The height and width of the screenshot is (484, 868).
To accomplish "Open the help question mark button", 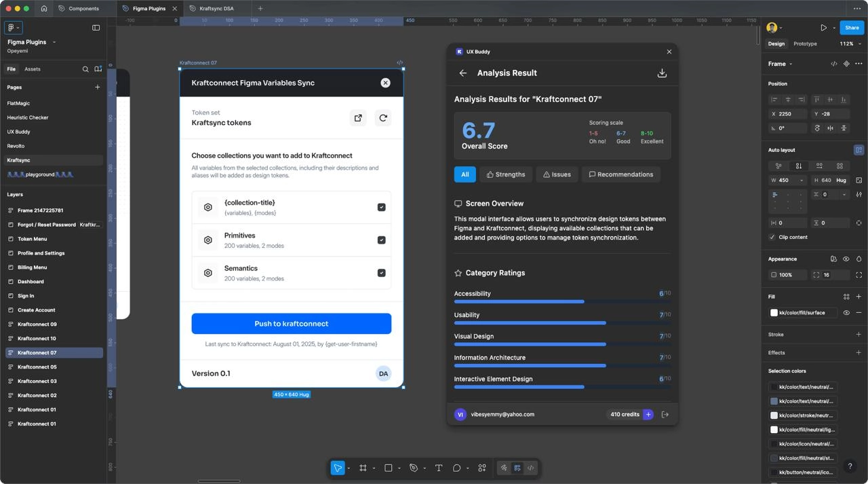I will coord(850,466).
